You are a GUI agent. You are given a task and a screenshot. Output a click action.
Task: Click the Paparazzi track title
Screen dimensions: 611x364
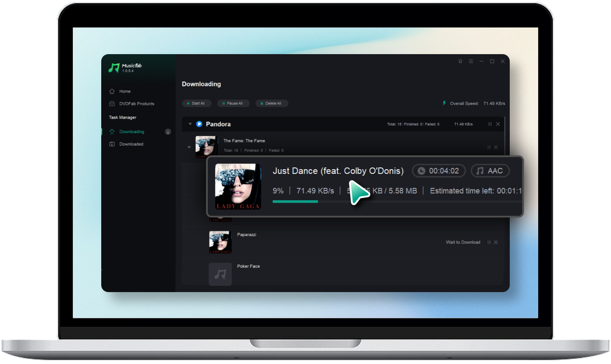[246, 234]
